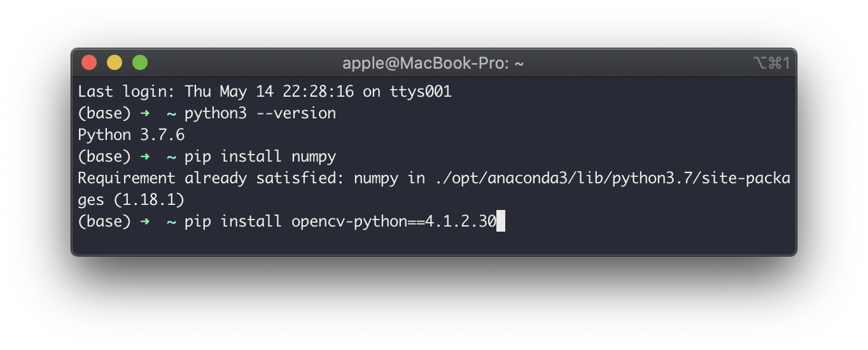Click the green arrow before python3 --version

pyautogui.click(x=145, y=113)
